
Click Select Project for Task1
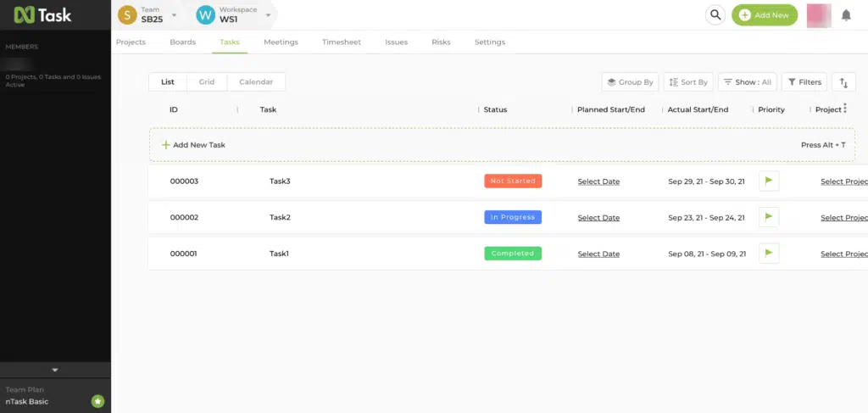pos(843,254)
